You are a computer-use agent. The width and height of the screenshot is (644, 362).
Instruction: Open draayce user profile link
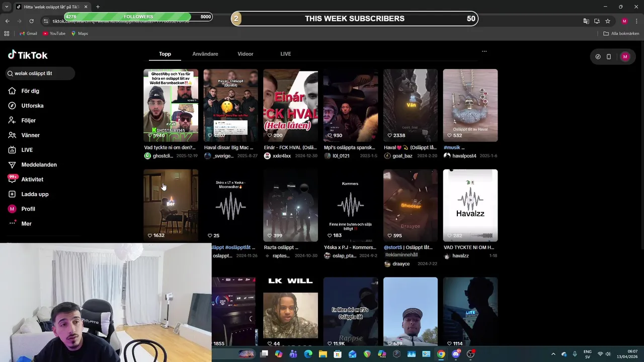[x=401, y=264]
